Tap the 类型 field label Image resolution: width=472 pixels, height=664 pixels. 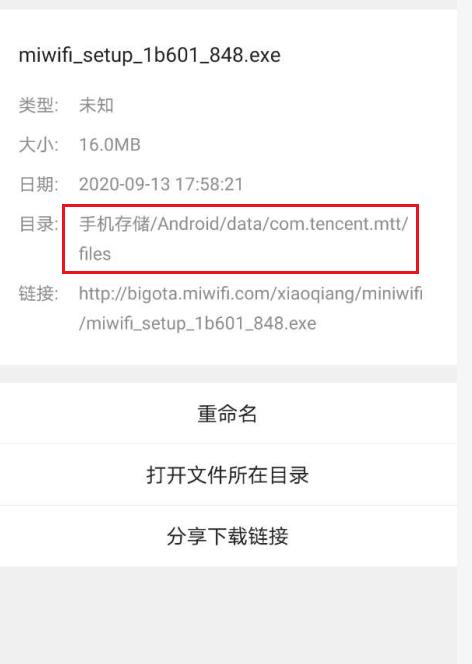tap(39, 105)
